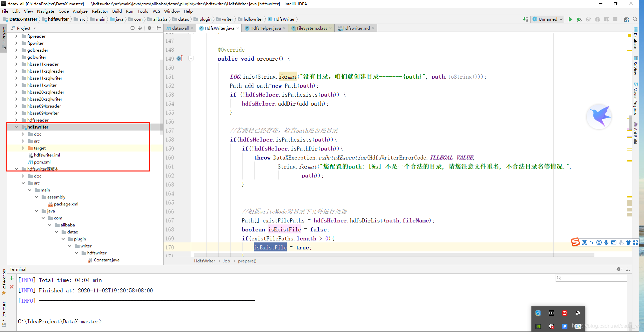The height and width of the screenshot is (332, 644).
Task: Expand ftpreader folder in tree
Action: point(16,36)
